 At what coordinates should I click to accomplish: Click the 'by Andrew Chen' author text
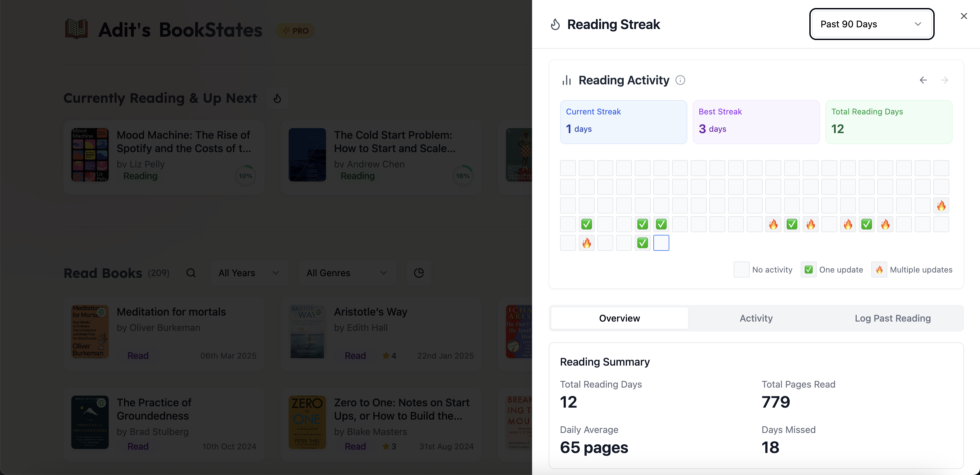tap(369, 164)
